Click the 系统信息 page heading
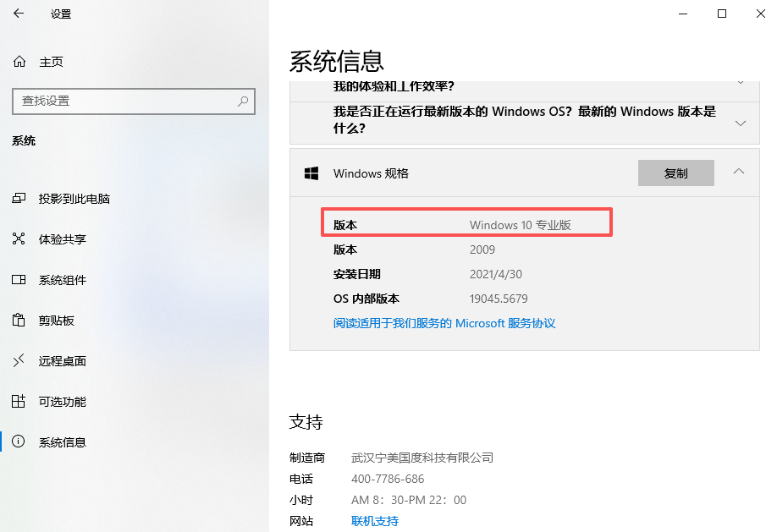The height and width of the screenshot is (532, 777). [x=337, y=62]
